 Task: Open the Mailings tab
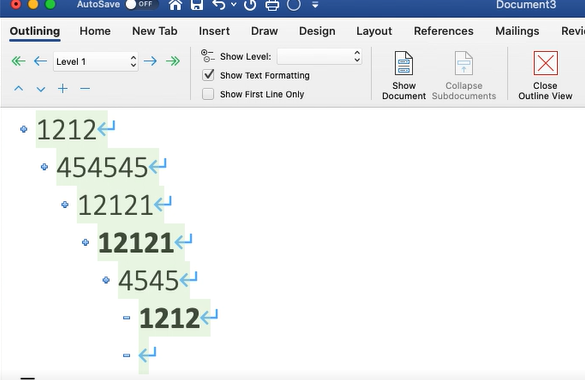coord(517,31)
